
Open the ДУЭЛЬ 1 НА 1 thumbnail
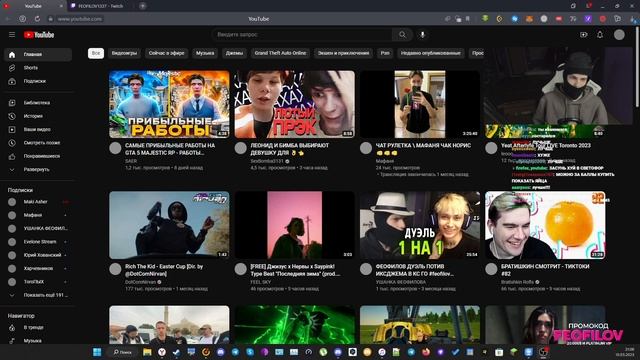click(420, 225)
